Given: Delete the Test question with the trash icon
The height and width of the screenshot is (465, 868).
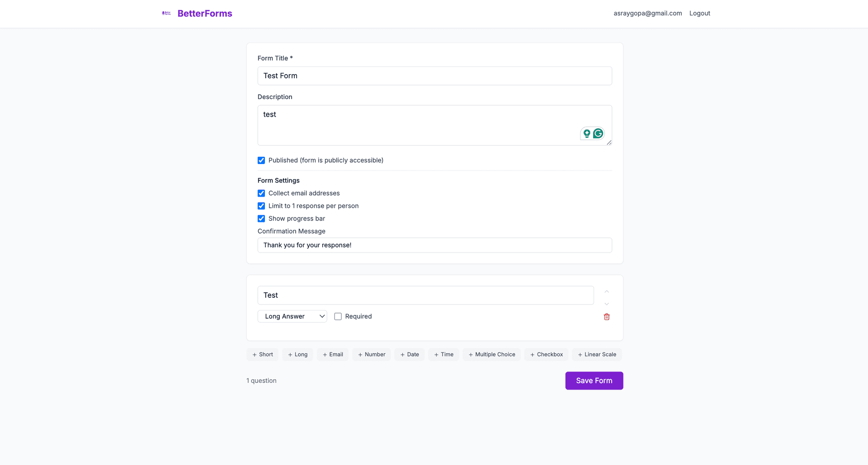Looking at the screenshot, I should click(606, 316).
